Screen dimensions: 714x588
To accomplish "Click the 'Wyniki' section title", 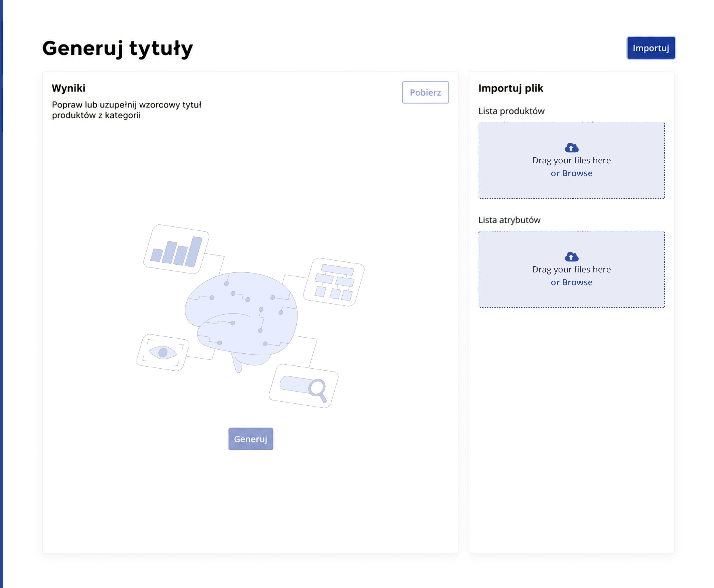I will point(68,88).
